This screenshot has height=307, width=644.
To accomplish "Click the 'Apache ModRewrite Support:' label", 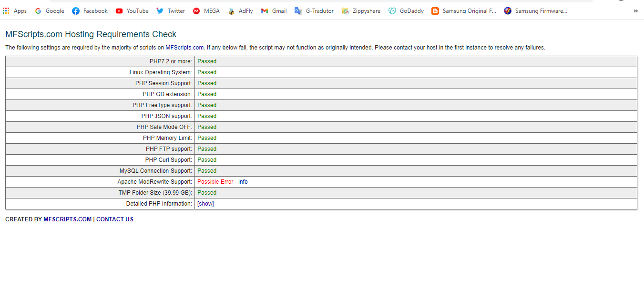I will 155,182.
